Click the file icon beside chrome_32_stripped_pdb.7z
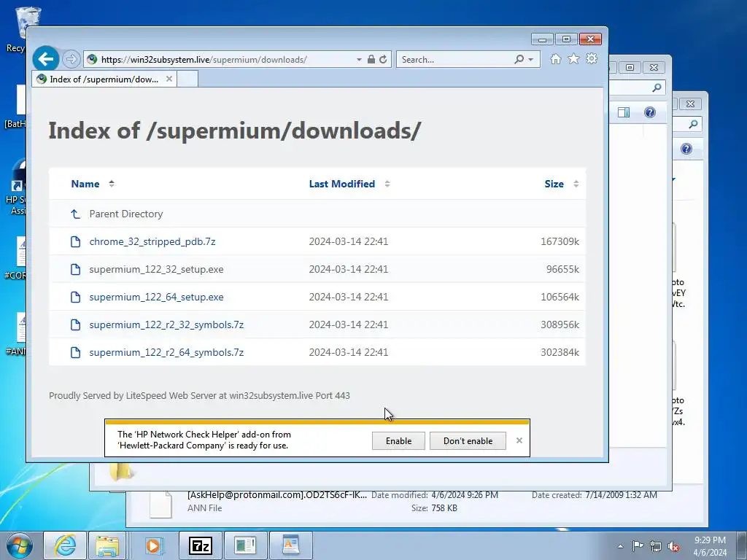The width and height of the screenshot is (747, 560). pyautogui.click(x=75, y=241)
